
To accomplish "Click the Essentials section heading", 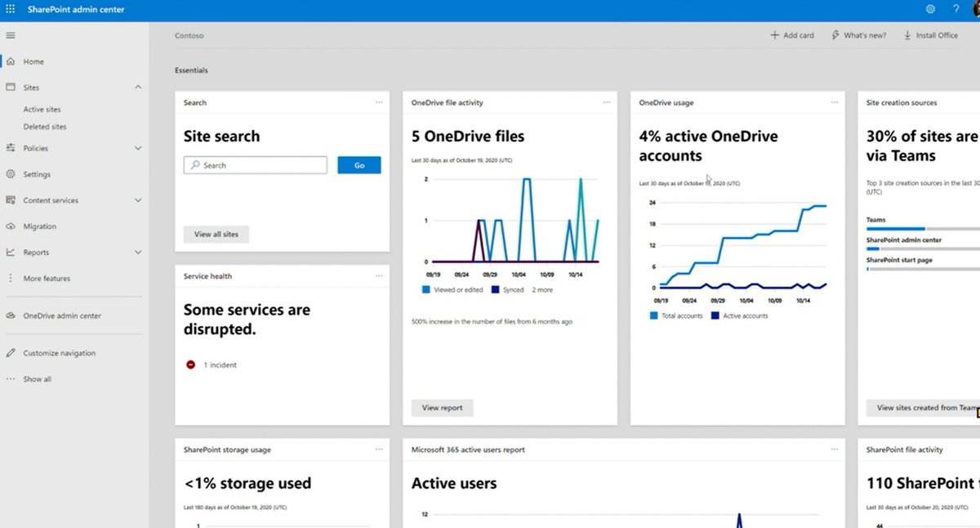I will point(191,70).
